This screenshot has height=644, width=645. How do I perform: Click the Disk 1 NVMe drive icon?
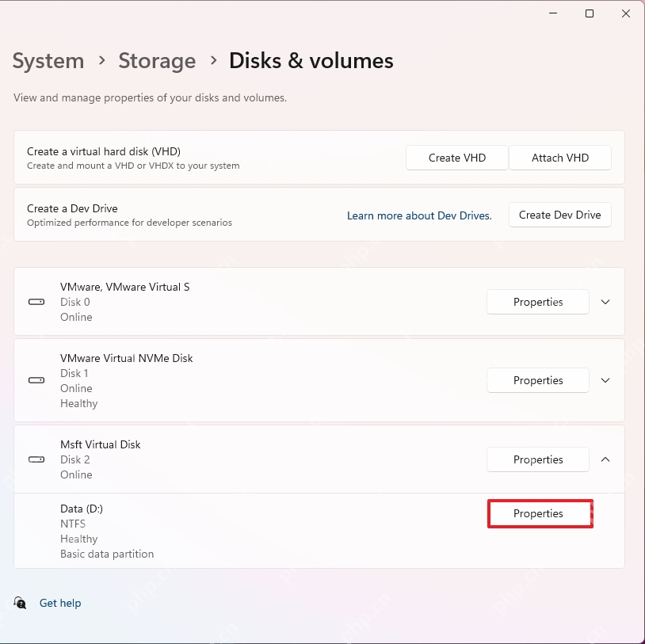(36, 380)
